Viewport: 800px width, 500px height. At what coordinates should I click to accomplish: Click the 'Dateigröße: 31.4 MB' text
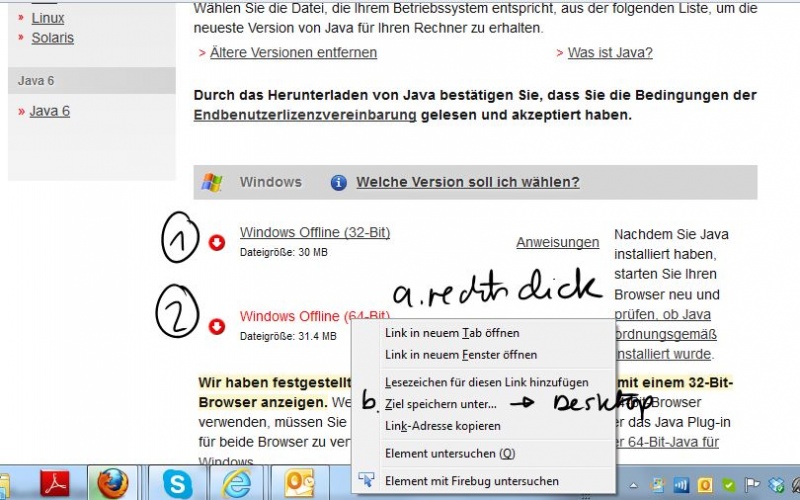(288, 336)
